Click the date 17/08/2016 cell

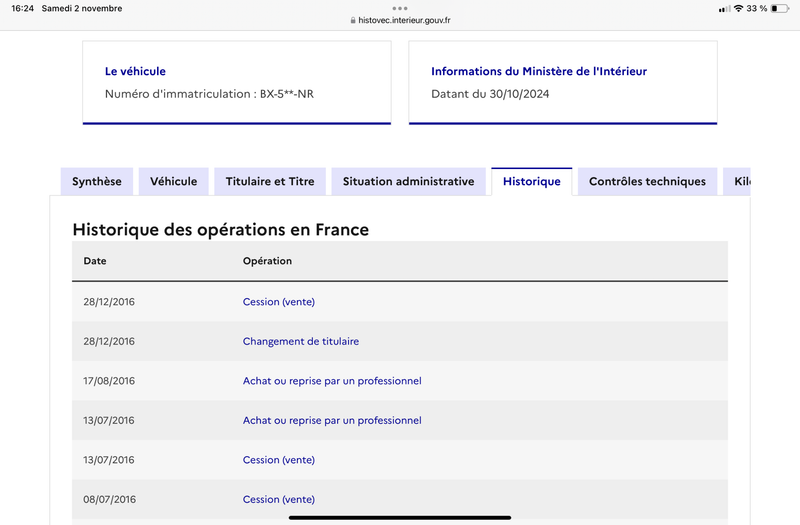(109, 381)
